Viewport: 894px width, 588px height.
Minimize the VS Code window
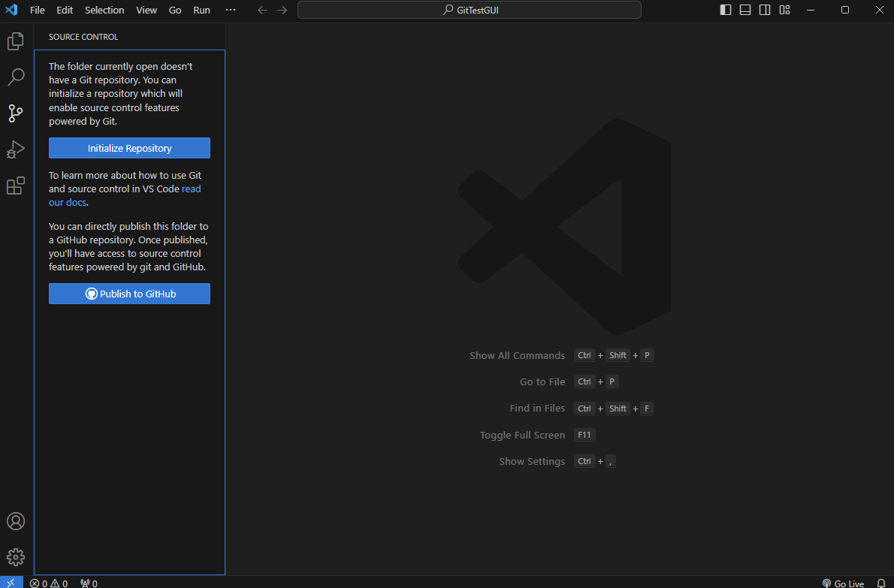pos(811,10)
